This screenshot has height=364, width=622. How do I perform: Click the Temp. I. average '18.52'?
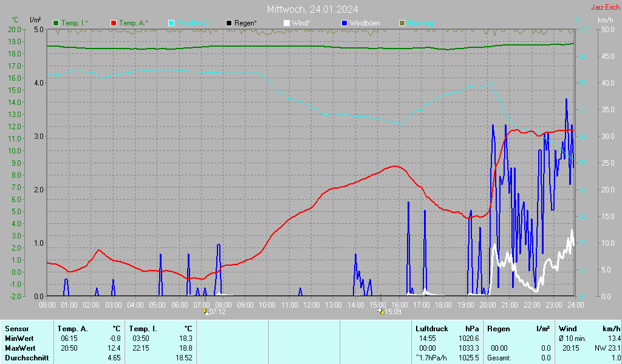click(183, 358)
